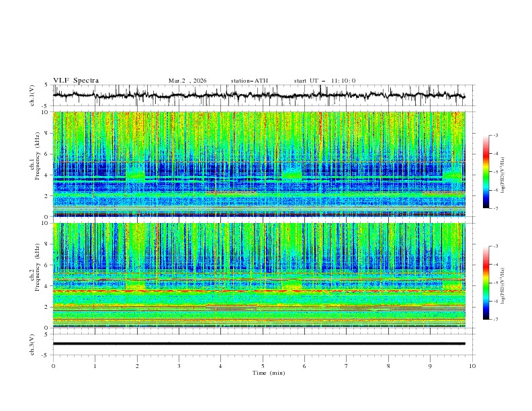Click the ch.3 flat black voltage trace
The height and width of the screenshot is (411, 532).
point(259,344)
